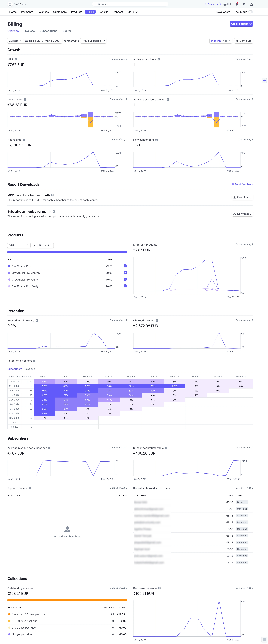The width and height of the screenshot is (268, 644).
Task: Click the Configure button
Action: [x=243, y=41]
